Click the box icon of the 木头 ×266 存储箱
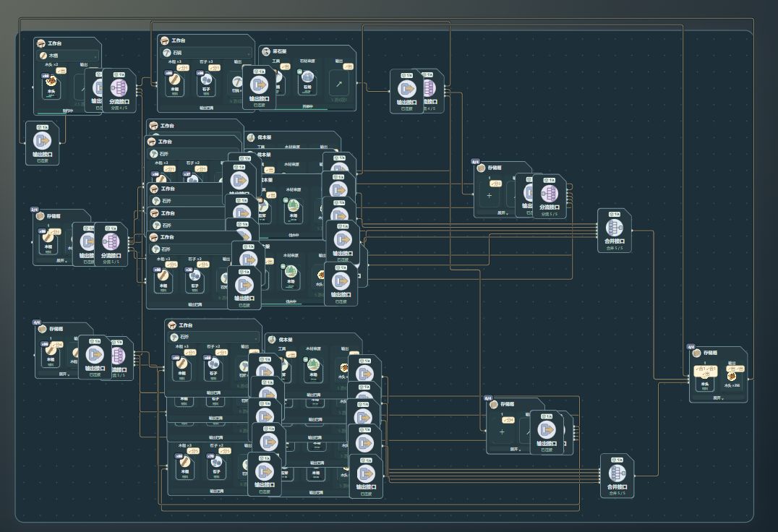Viewport: 778px width, 532px height. pos(696,353)
